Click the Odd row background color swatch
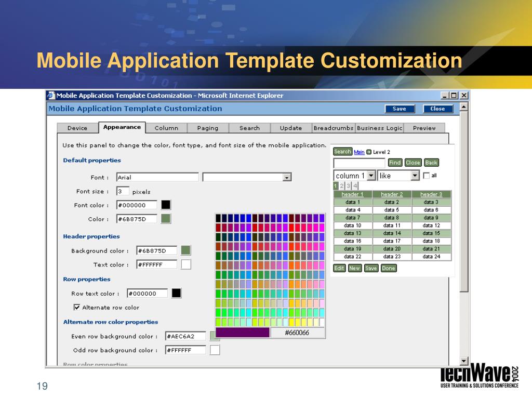Image resolution: width=532 pixels, height=399 pixels. 215,350
